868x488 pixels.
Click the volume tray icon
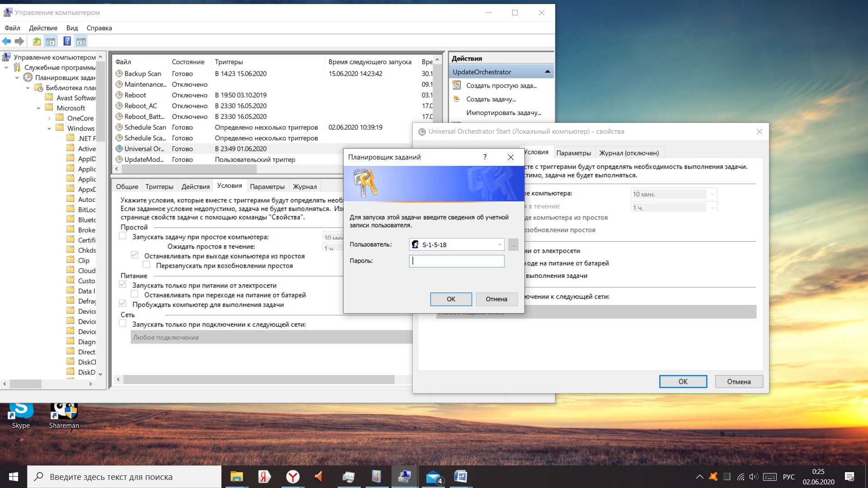pyautogui.click(x=753, y=477)
